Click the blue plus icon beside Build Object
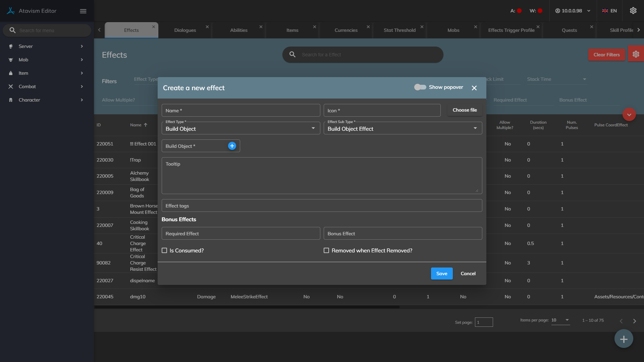The width and height of the screenshot is (644, 362). coord(232,146)
